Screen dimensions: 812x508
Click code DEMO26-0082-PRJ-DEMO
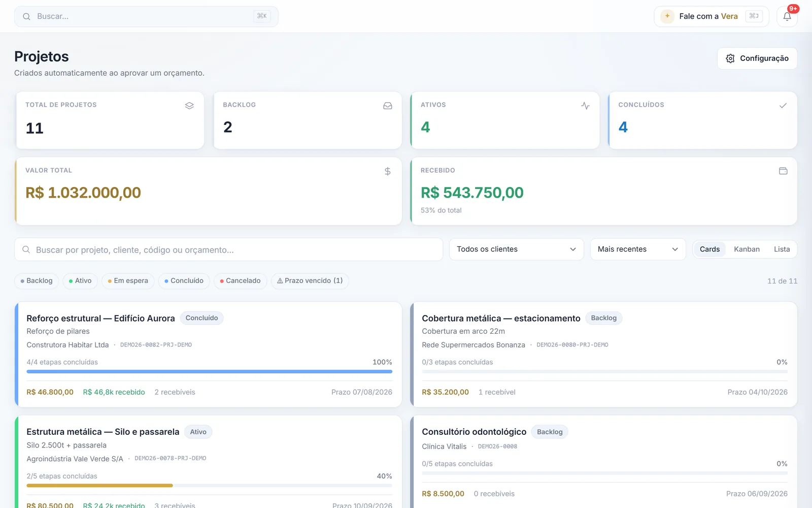[x=156, y=345]
